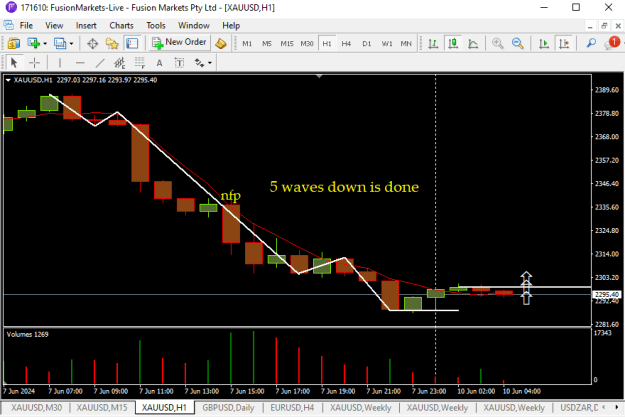Switch to MN timeframe
The height and width of the screenshot is (417, 625).
click(x=406, y=43)
